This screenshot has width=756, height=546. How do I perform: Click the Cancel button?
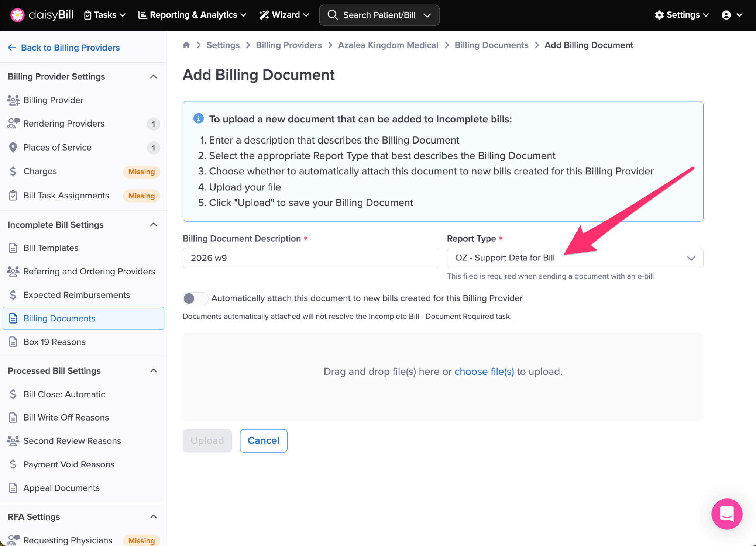[x=263, y=440]
